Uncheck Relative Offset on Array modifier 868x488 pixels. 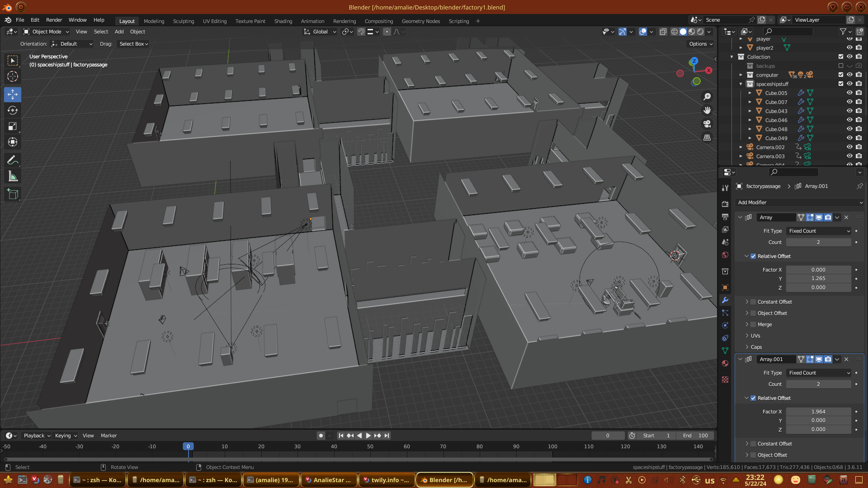(753, 256)
